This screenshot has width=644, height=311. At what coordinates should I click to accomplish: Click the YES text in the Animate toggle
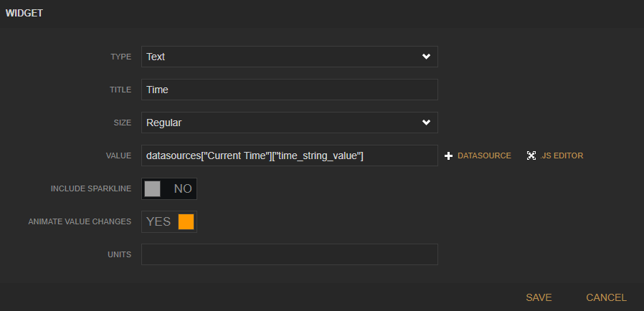pyautogui.click(x=158, y=221)
